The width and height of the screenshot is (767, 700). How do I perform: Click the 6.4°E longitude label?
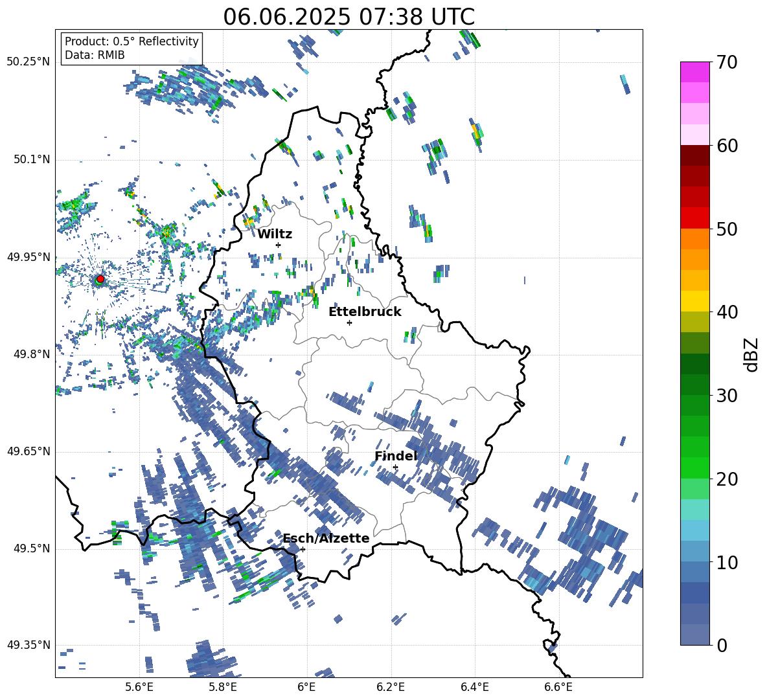tap(474, 687)
